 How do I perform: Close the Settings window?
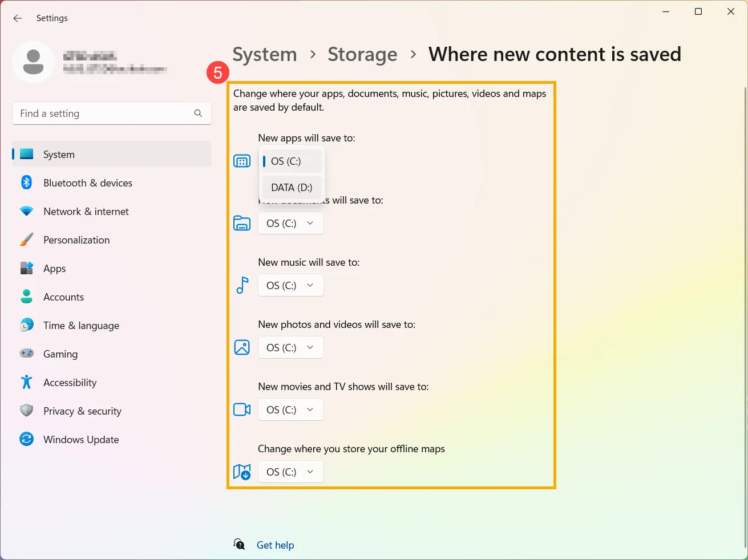[731, 11]
